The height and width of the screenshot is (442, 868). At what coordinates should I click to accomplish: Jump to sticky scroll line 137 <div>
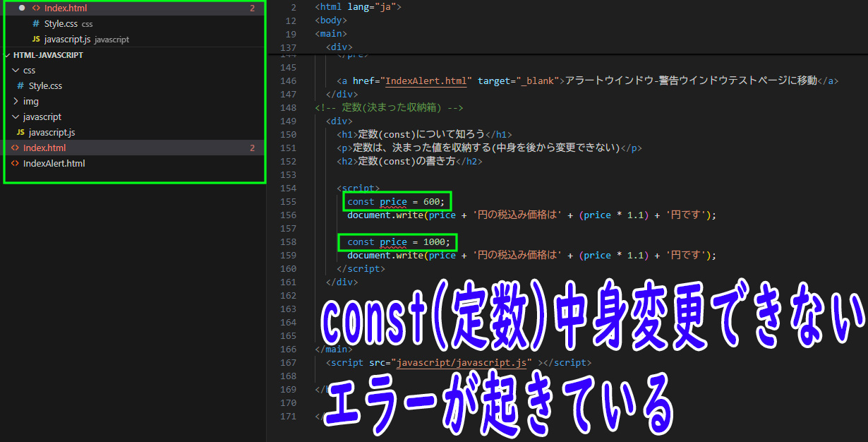(x=339, y=47)
